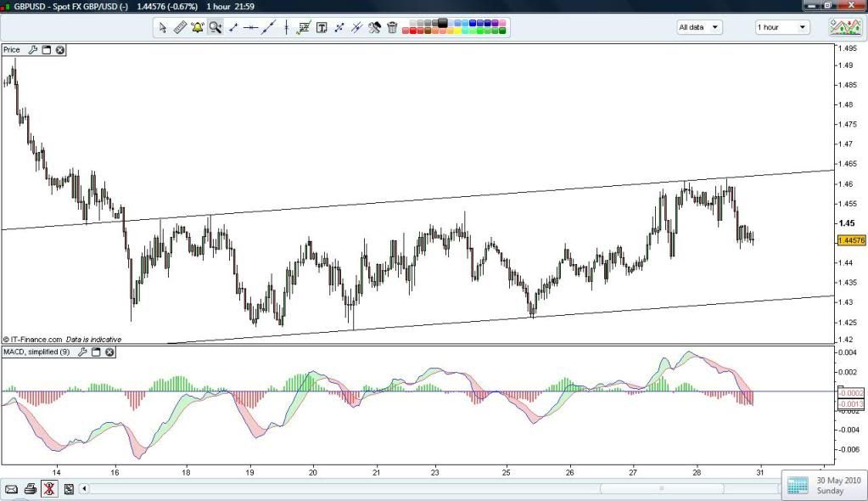Click the Price panel label
The image size is (868, 501).
pos(12,50)
